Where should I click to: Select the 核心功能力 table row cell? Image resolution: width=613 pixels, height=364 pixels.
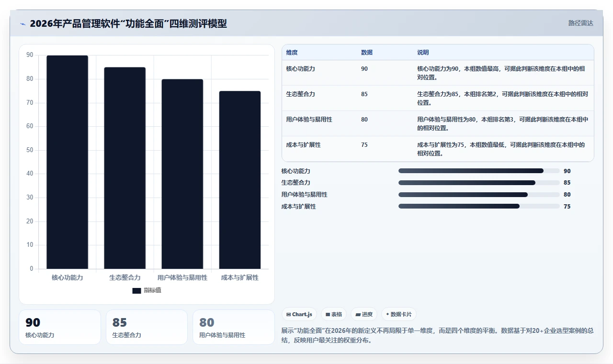point(300,69)
